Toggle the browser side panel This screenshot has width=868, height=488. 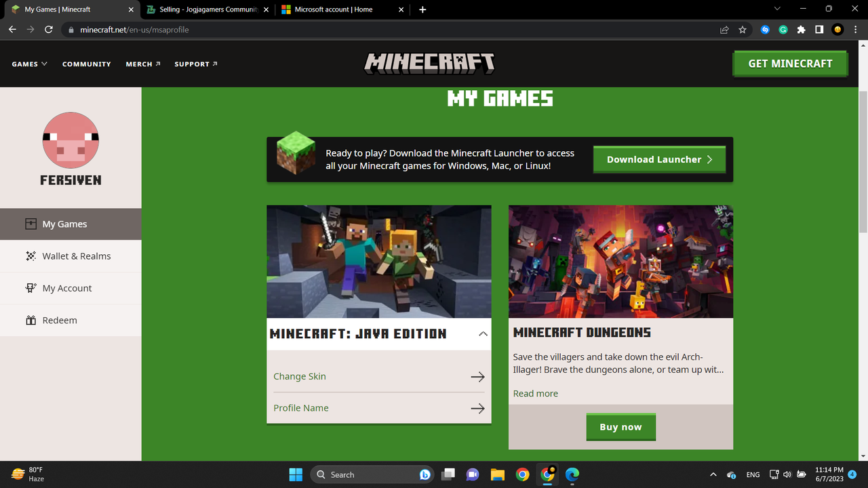coord(819,30)
